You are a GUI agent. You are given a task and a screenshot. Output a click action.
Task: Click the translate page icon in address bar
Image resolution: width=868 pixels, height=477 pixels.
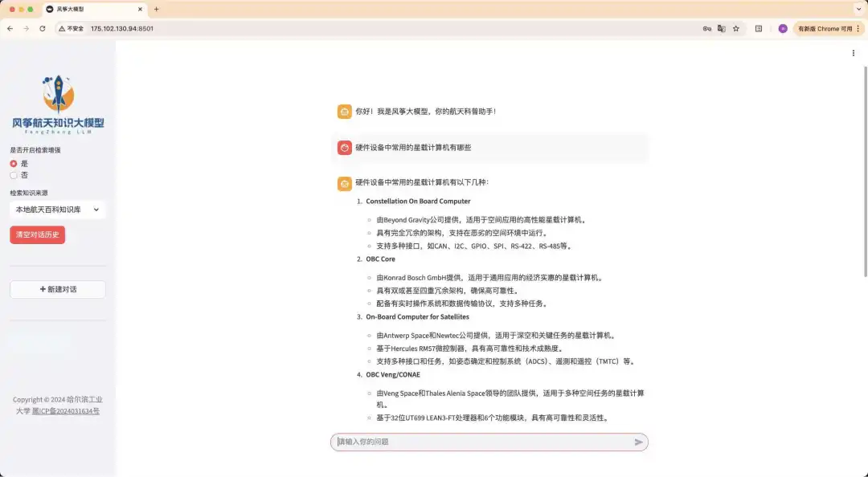point(722,28)
